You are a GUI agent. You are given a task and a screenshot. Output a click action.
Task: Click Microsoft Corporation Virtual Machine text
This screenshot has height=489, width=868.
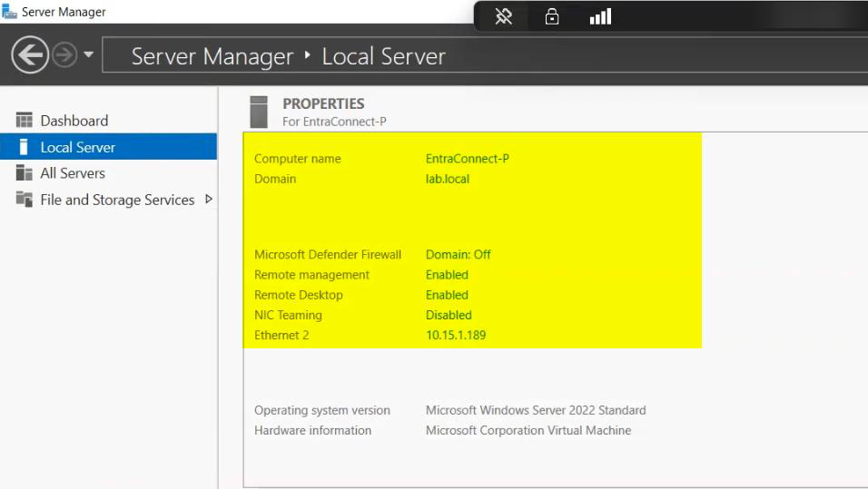(x=528, y=430)
